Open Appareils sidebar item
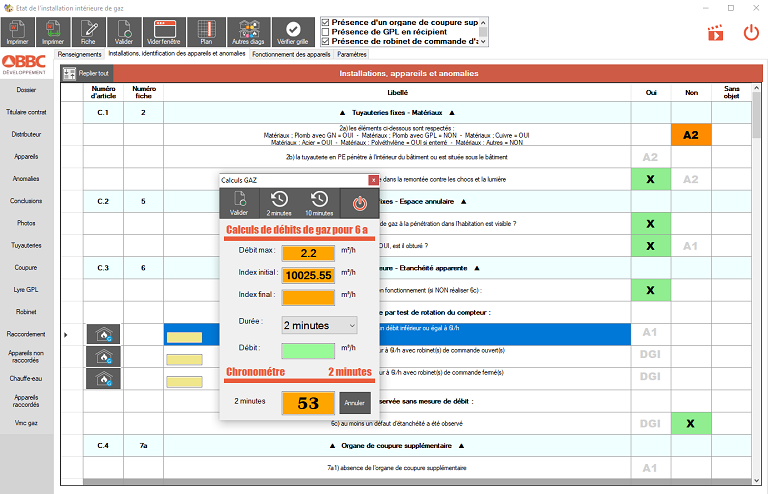This screenshot has height=494, width=768. (26, 157)
